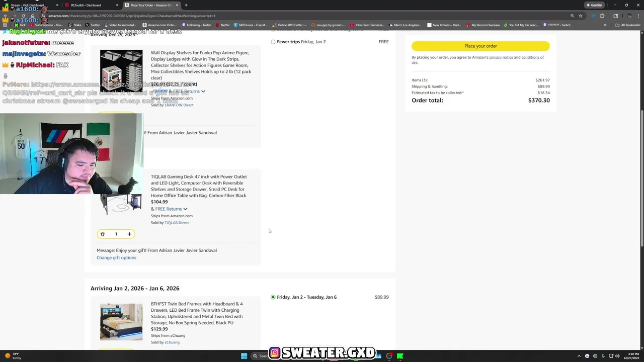Image resolution: width=644 pixels, height=362 pixels.
Task: Open the green app icon on taskbar
Action: [400, 356]
